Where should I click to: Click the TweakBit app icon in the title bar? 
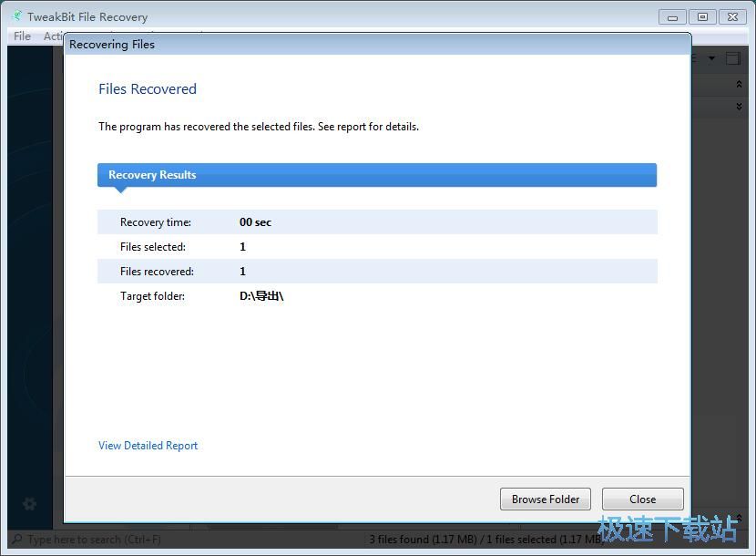tap(17, 16)
